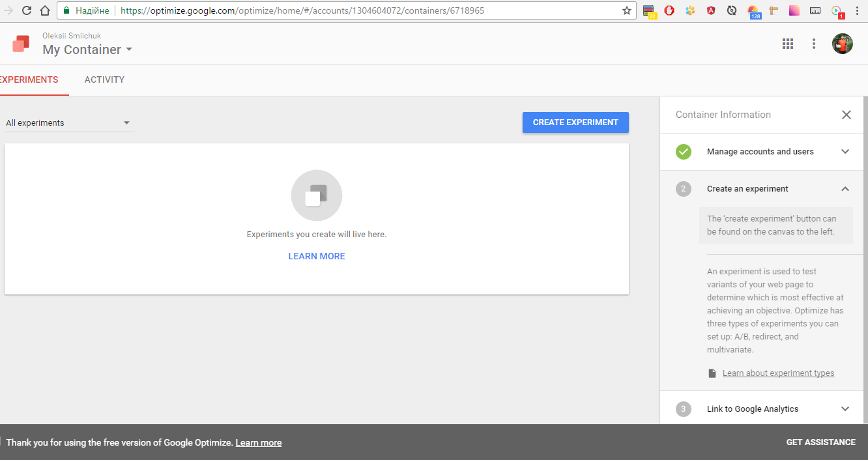Viewport: 868px width, 460px height.
Task: Click the ruler extension icon
Action: 815,10
